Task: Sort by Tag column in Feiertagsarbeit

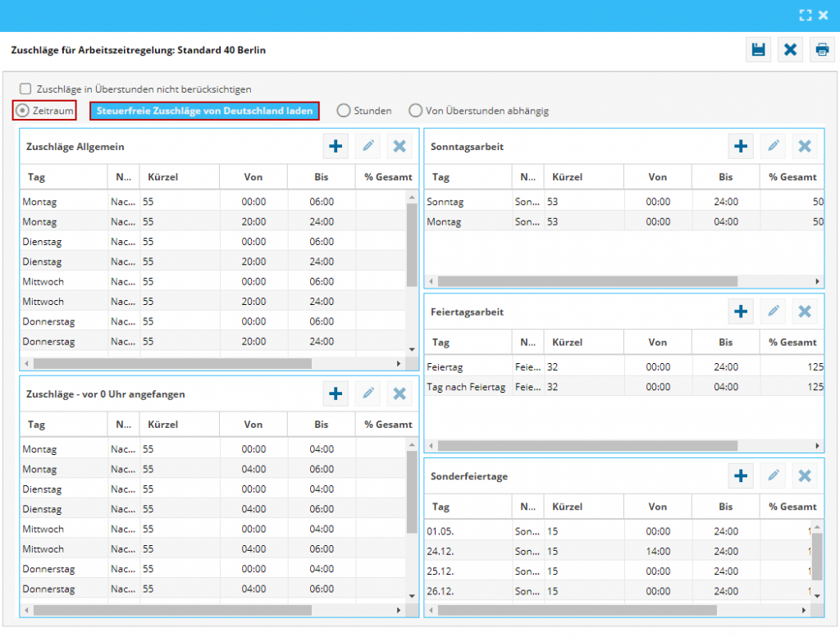Action: [x=441, y=343]
